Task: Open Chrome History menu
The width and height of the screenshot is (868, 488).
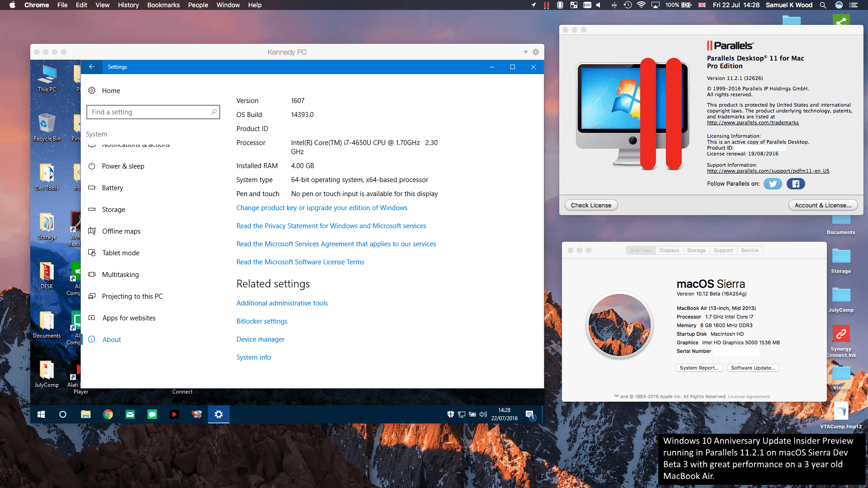Action: coord(128,5)
